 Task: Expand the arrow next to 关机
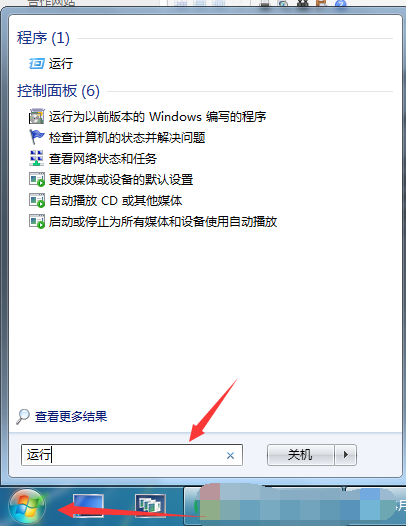point(346,455)
